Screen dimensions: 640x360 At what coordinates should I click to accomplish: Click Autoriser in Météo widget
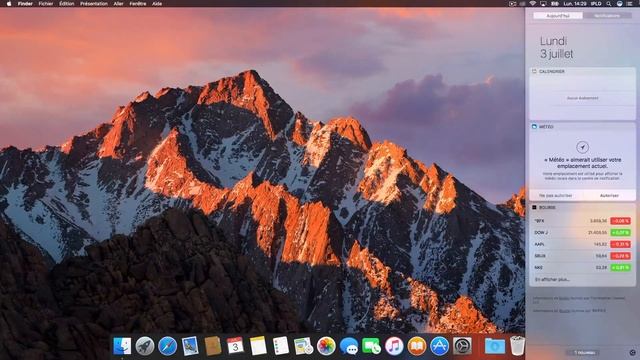[x=609, y=196]
